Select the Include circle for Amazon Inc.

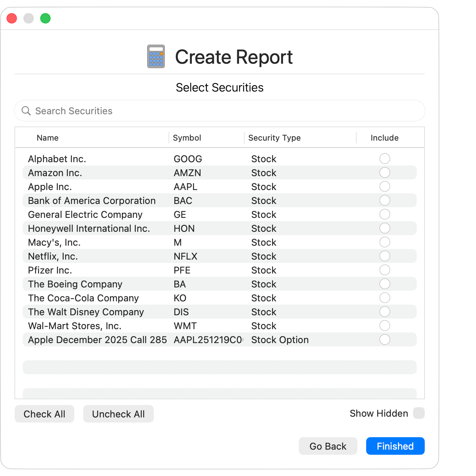[x=384, y=172]
